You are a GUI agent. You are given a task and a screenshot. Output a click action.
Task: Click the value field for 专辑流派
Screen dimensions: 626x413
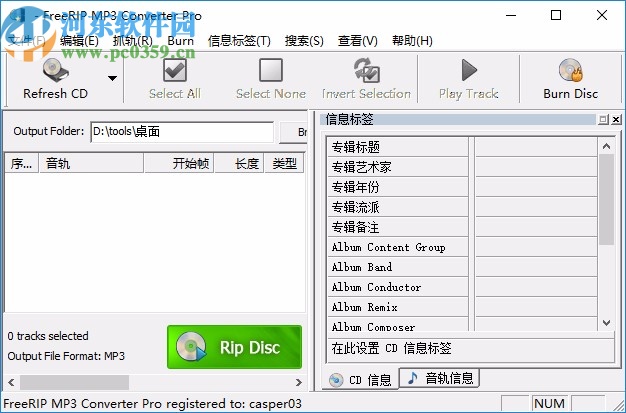click(536, 207)
